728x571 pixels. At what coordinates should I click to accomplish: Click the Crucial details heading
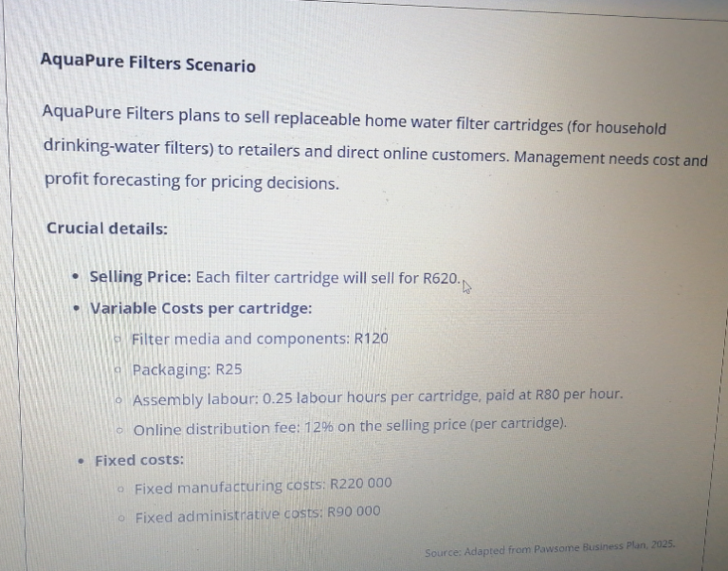[x=107, y=229]
